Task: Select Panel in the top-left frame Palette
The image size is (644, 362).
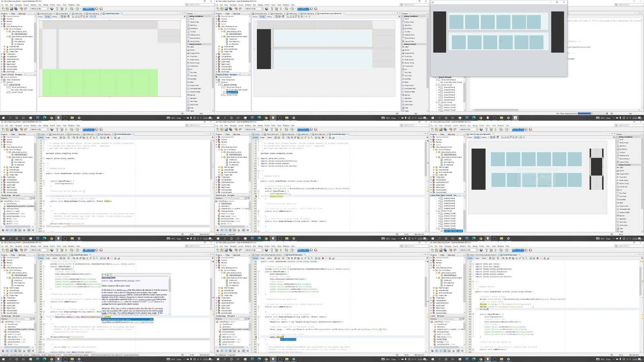Action: (192, 19)
